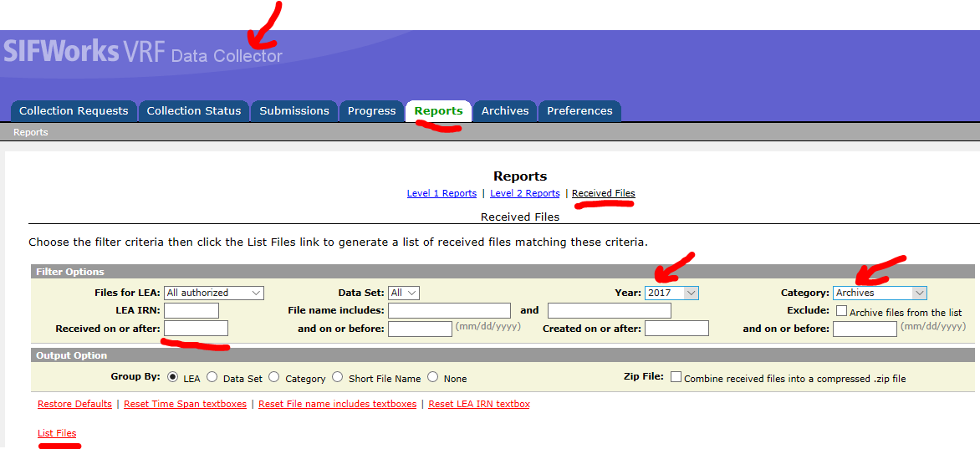Viewport: 980px width, 449px height.
Task: Expand the Year dropdown
Action: click(671, 293)
